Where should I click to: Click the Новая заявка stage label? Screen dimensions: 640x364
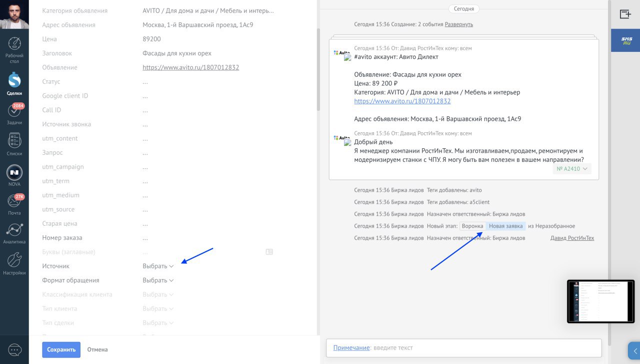click(506, 226)
